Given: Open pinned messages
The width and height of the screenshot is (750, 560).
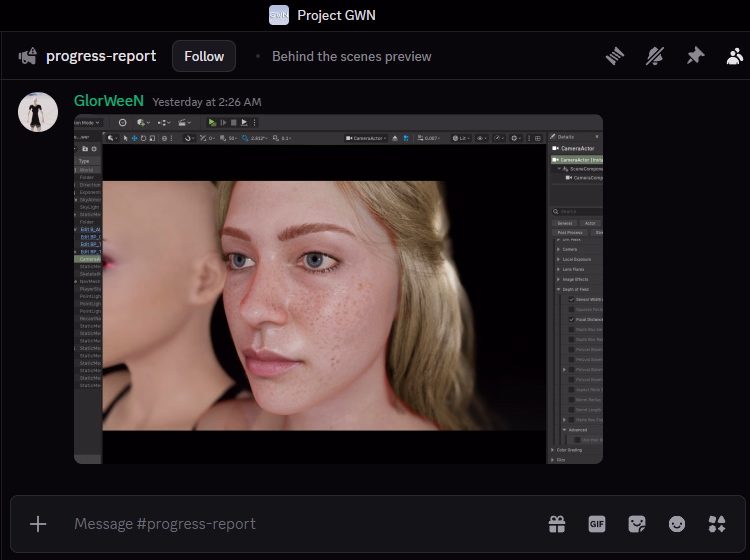Looking at the screenshot, I should pyautogui.click(x=695, y=56).
